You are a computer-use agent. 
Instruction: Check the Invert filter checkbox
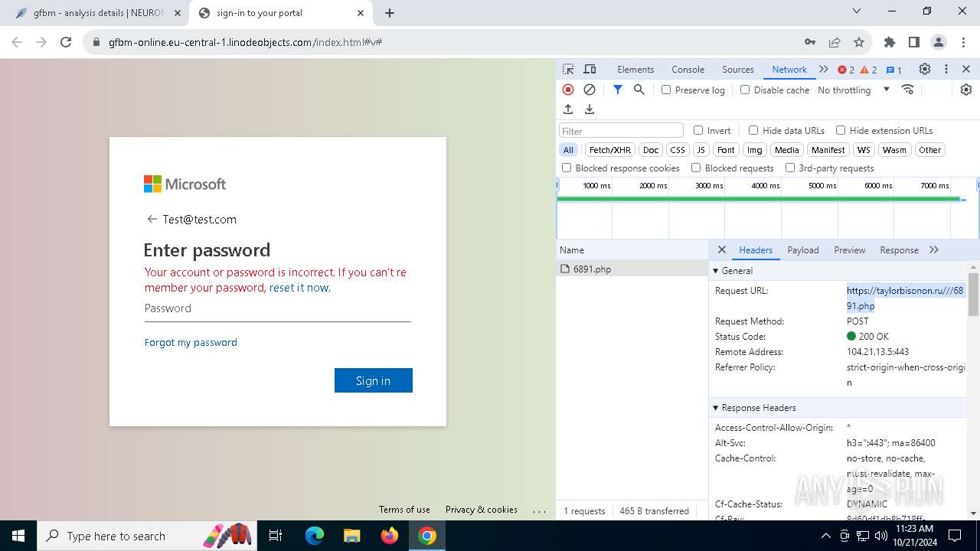pos(698,130)
